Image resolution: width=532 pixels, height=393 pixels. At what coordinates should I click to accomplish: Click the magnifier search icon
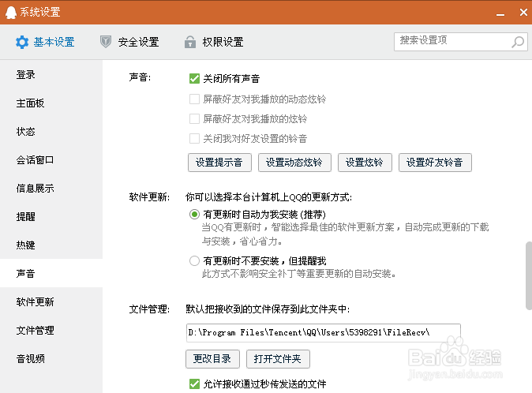point(518,42)
